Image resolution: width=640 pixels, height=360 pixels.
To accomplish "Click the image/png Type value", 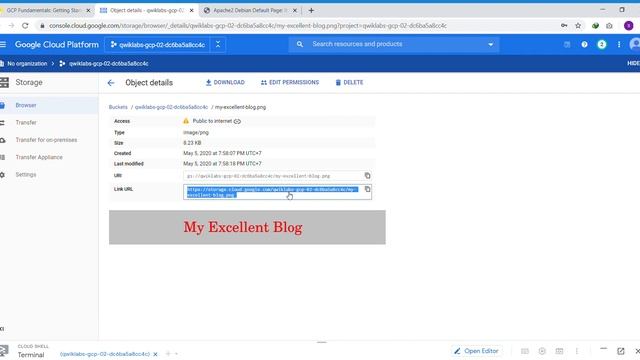I will coord(196,133).
